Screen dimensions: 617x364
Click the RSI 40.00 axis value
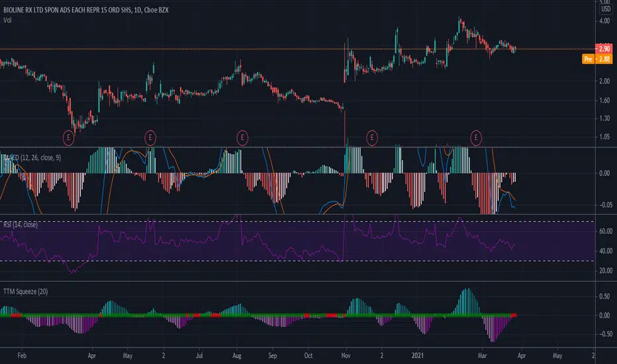click(x=606, y=251)
